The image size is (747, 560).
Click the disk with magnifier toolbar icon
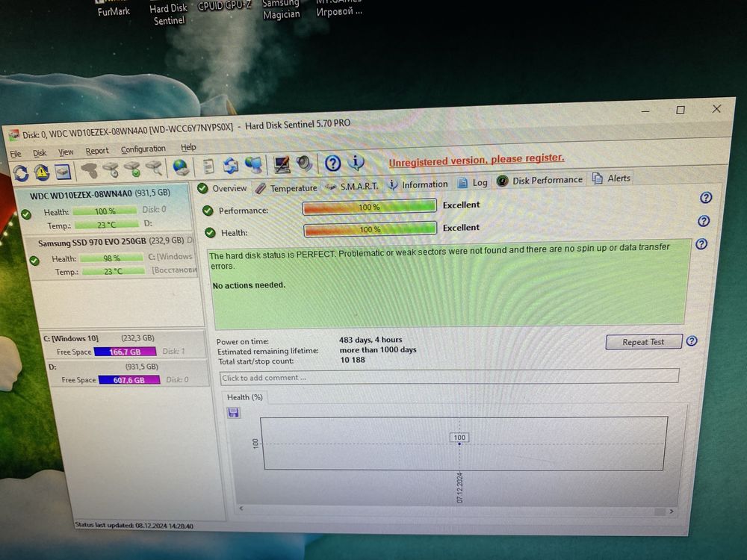coord(154,168)
